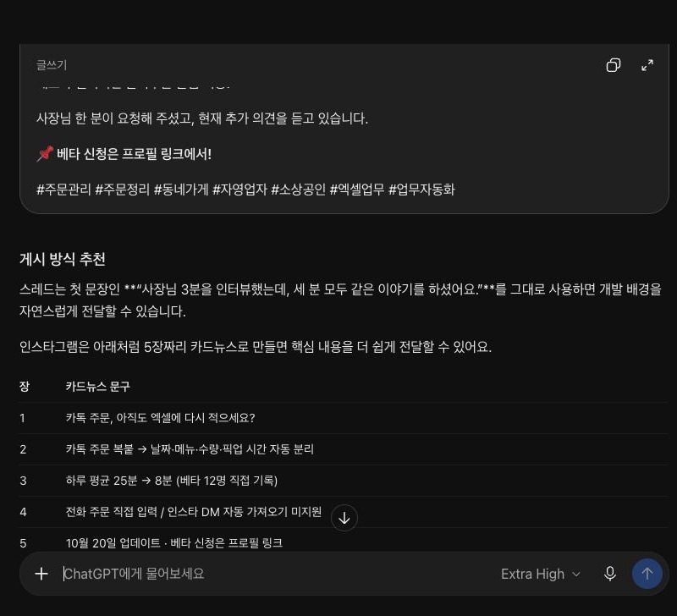Click the 카드뉴스 문구 column header

click(x=97, y=387)
